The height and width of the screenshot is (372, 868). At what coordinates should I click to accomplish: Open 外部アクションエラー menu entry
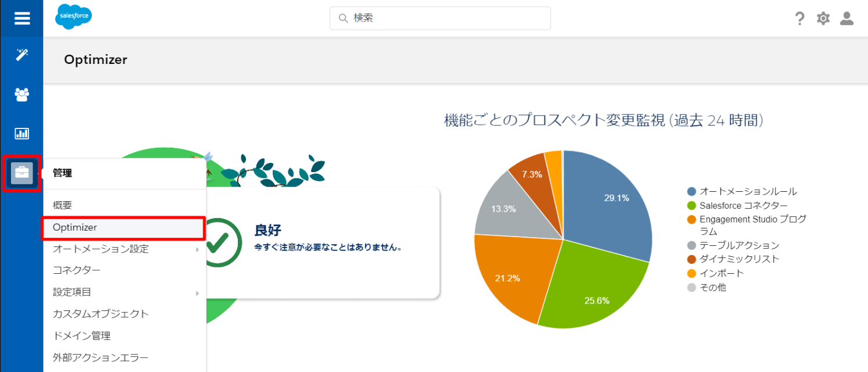[x=101, y=357]
